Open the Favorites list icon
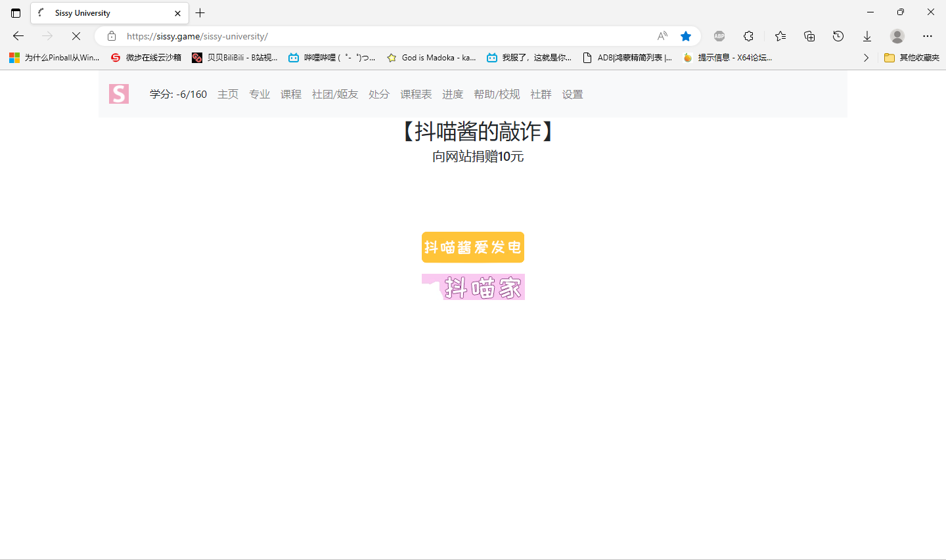Image resolution: width=946 pixels, height=560 pixels. (x=780, y=36)
